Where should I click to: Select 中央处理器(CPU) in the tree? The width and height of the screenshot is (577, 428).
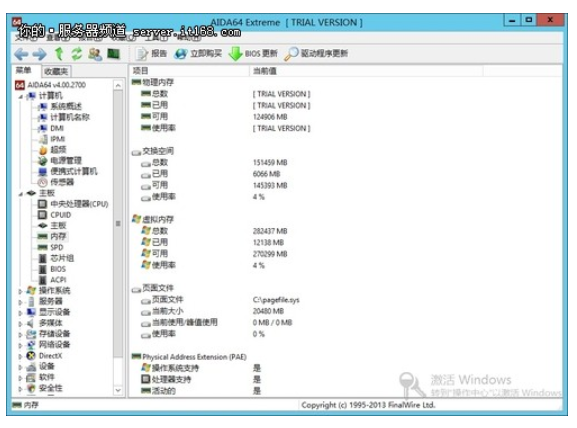[73, 204]
